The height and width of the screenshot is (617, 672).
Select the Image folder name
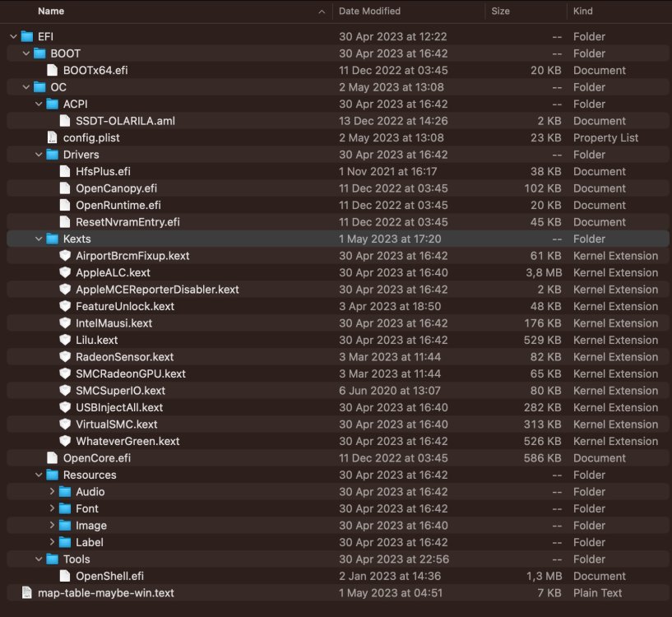[91, 525]
